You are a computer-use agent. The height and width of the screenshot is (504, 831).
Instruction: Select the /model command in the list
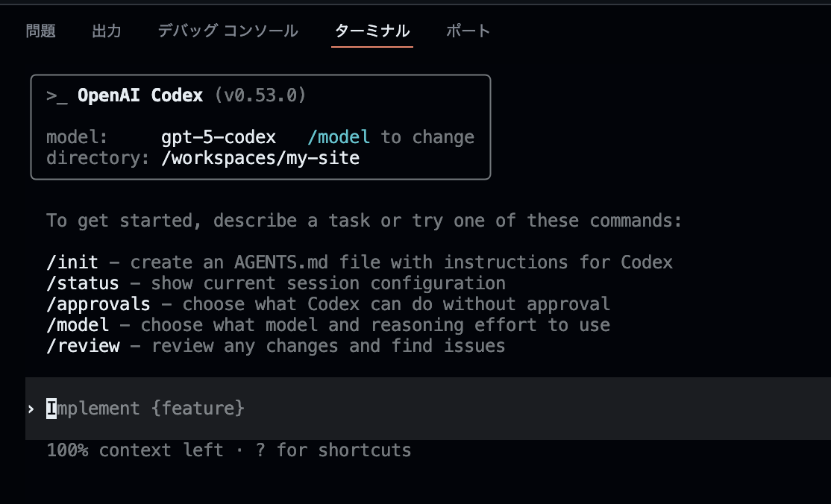pos(79,324)
